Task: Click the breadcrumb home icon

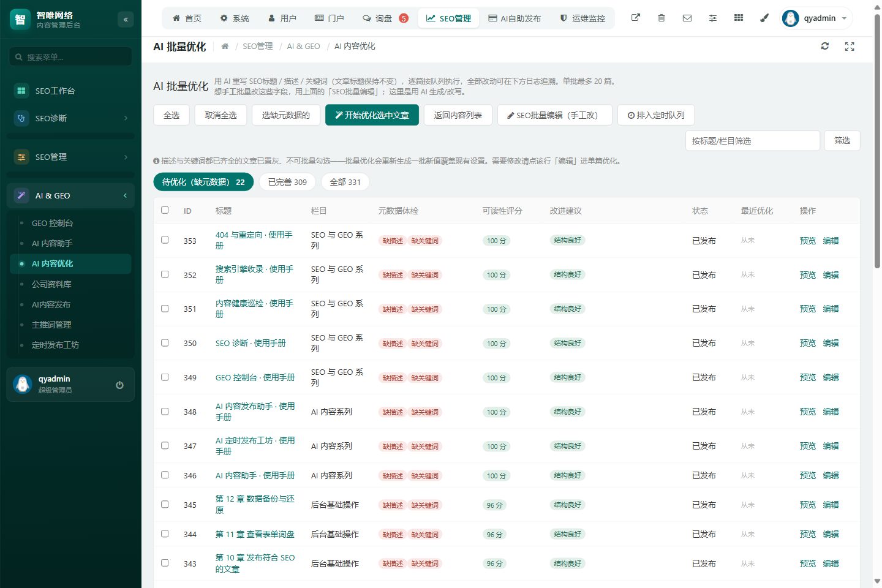Action: pyautogui.click(x=225, y=46)
